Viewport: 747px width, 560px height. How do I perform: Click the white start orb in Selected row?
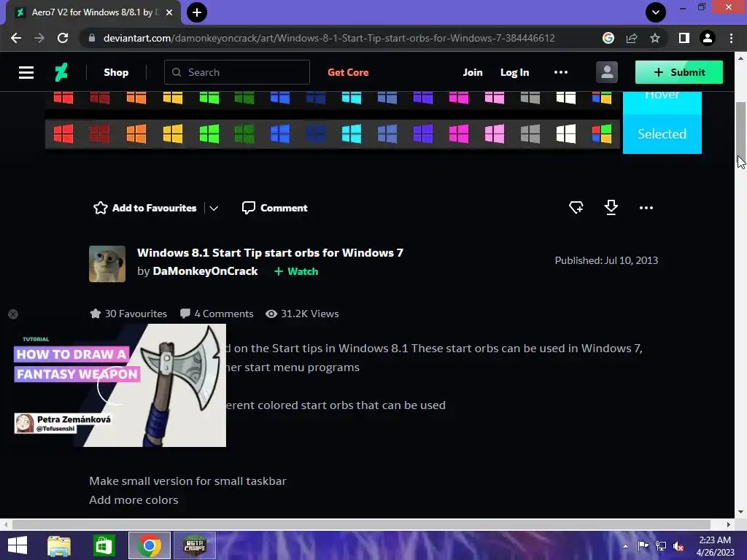566,134
